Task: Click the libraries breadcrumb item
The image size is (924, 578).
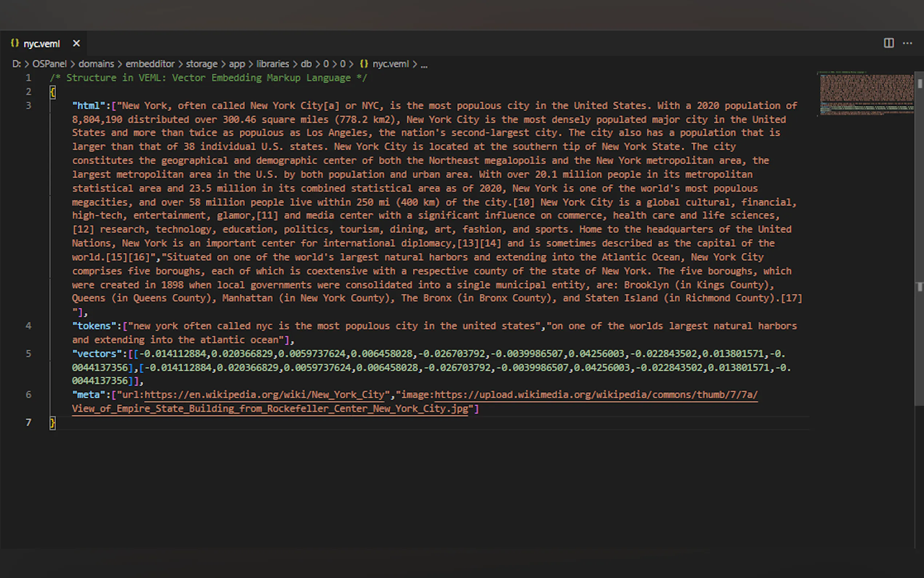Action: (x=272, y=64)
